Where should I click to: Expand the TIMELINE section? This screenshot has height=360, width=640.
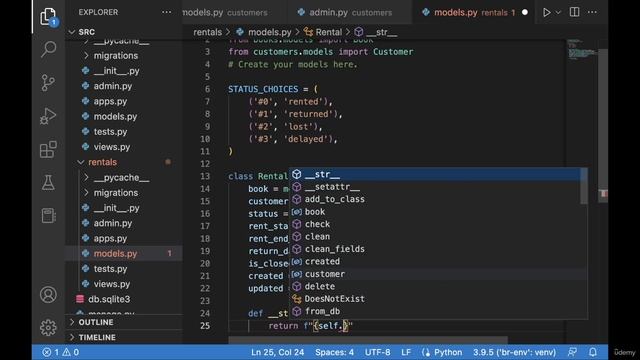[x=124, y=337]
